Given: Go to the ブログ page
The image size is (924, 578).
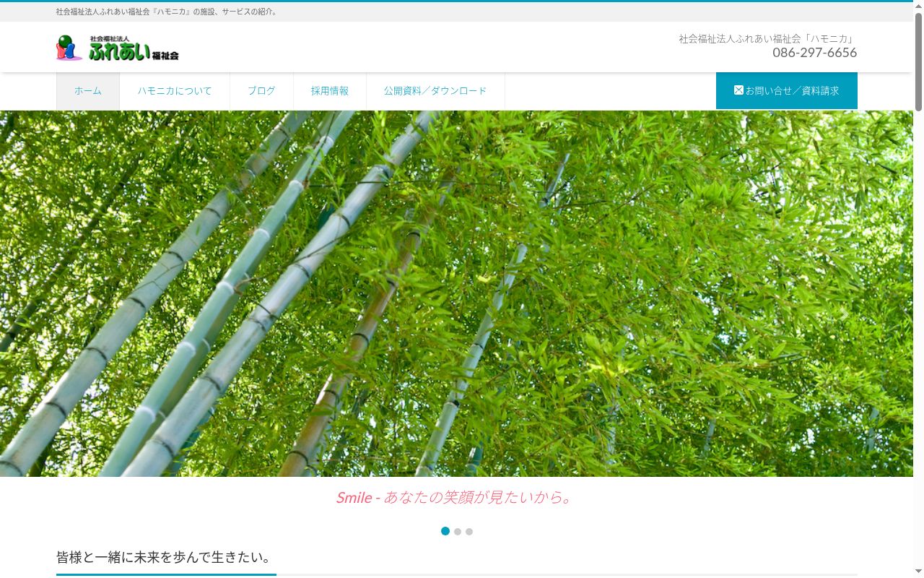Looking at the screenshot, I should (261, 91).
